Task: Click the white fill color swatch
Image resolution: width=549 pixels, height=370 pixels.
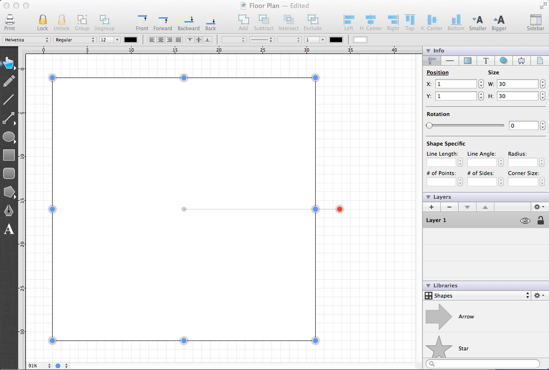Action: pos(360,40)
